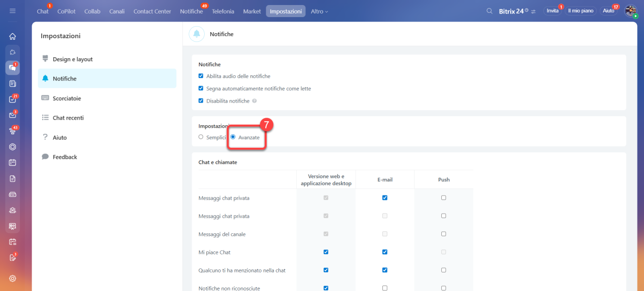The height and width of the screenshot is (291, 644).
Task: Open the hamburger menu icon
Action: click(13, 11)
